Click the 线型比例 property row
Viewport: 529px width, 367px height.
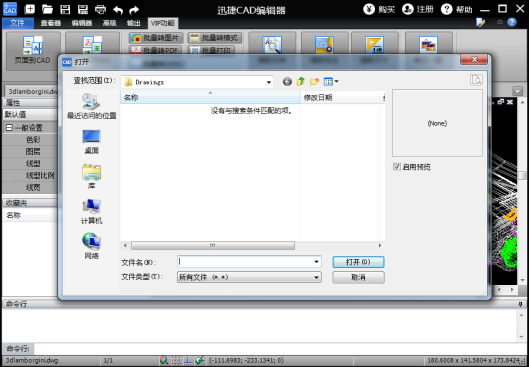tap(40, 175)
